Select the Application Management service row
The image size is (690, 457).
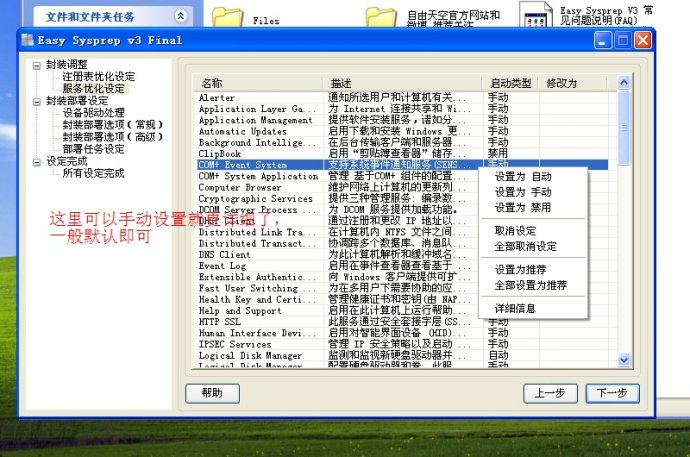tap(401, 120)
